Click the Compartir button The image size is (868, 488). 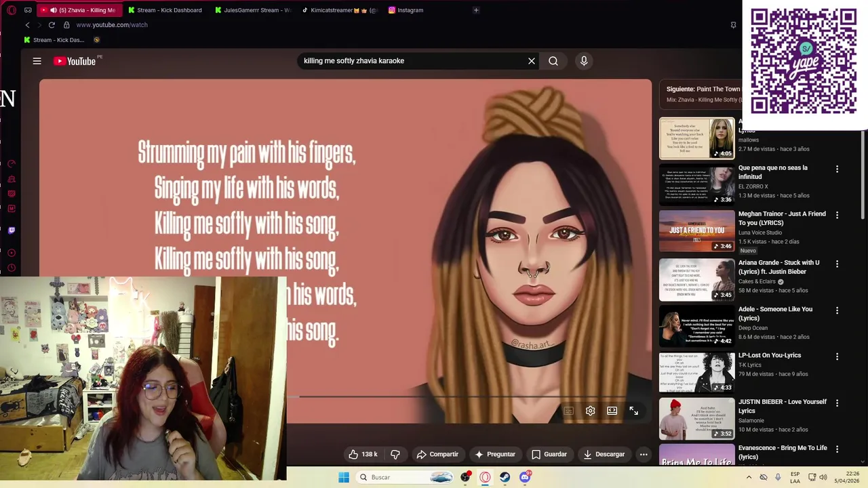pyautogui.click(x=437, y=454)
